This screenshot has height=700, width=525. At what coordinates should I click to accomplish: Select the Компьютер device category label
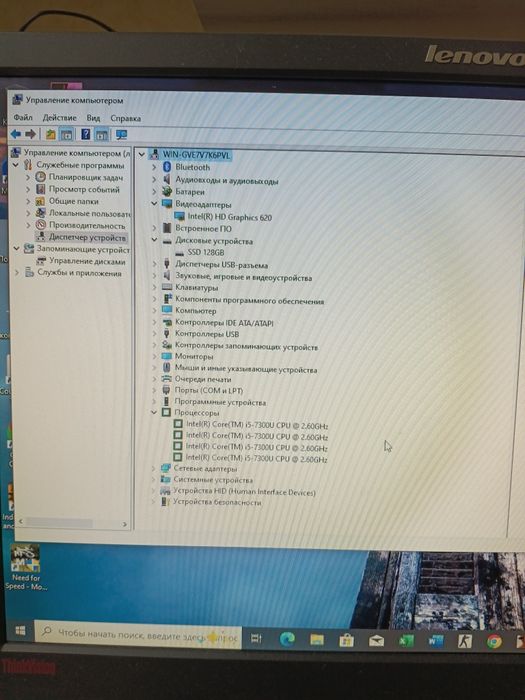196,311
